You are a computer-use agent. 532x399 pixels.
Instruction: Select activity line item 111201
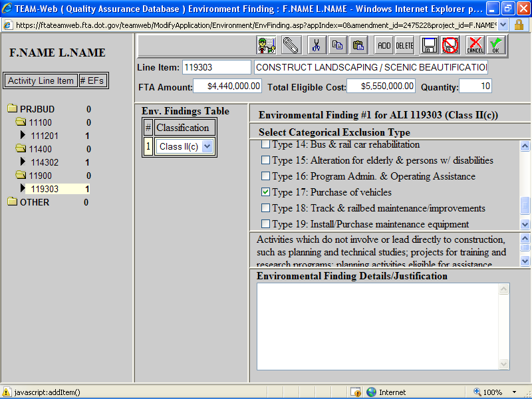(45, 136)
